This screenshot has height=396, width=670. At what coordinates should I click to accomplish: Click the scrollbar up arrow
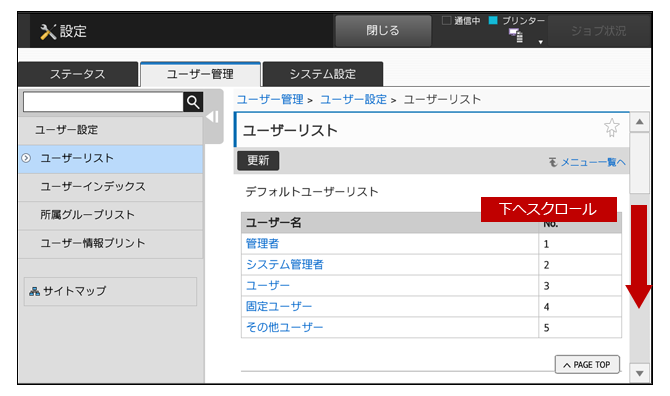(x=639, y=122)
